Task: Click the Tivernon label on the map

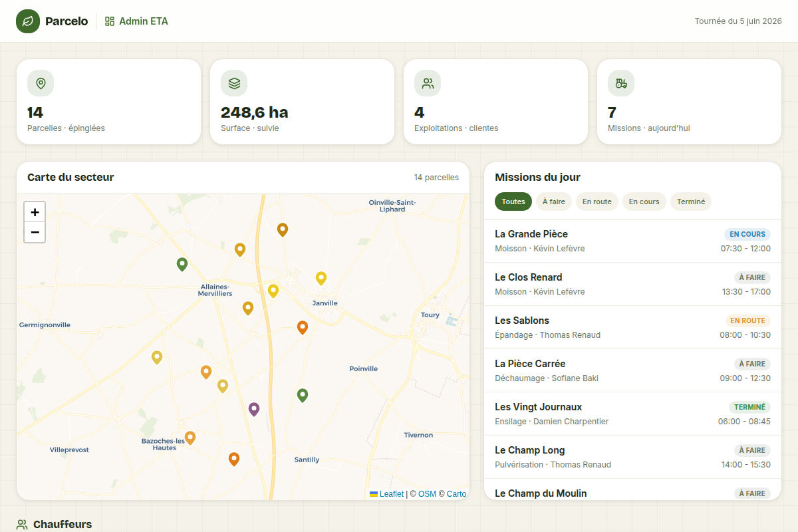Action: [x=418, y=435]
